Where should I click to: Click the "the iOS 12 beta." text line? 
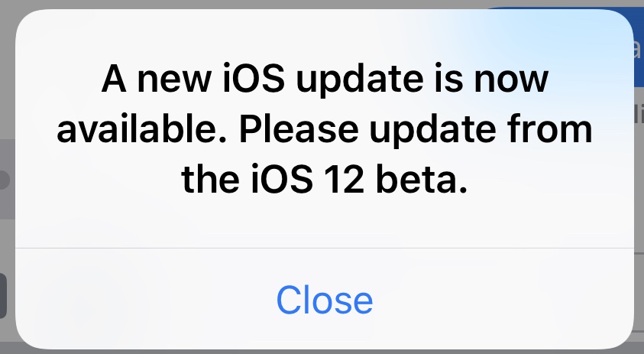coord(325,179)
